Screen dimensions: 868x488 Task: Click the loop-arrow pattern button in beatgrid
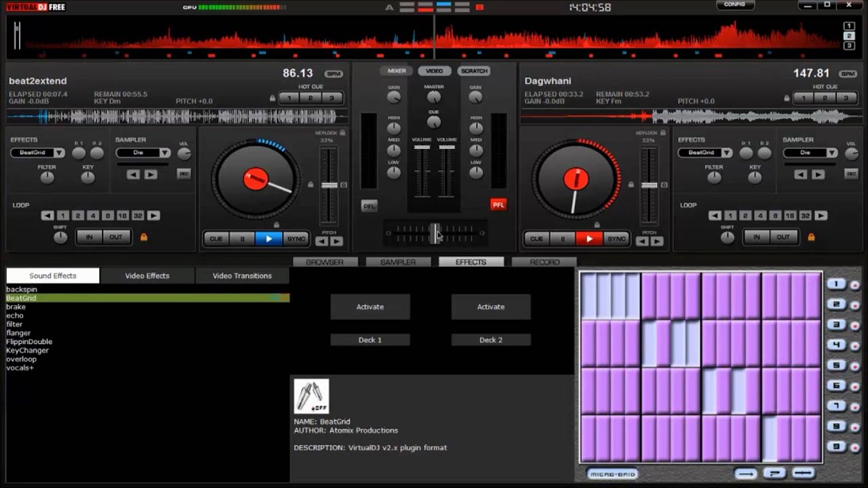tap(774, 473)
